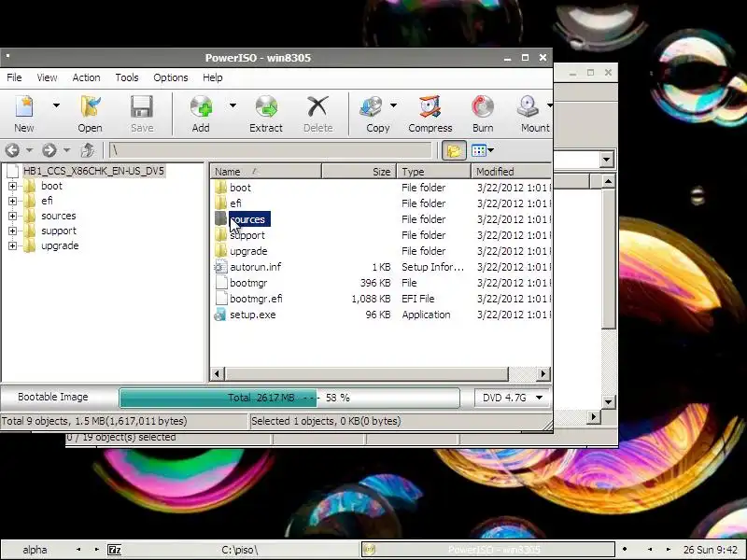The height and width of the screenshot is (560, 747).
Task: Switch to the C:\piso\ taskbar window
Action: point(240,550)
